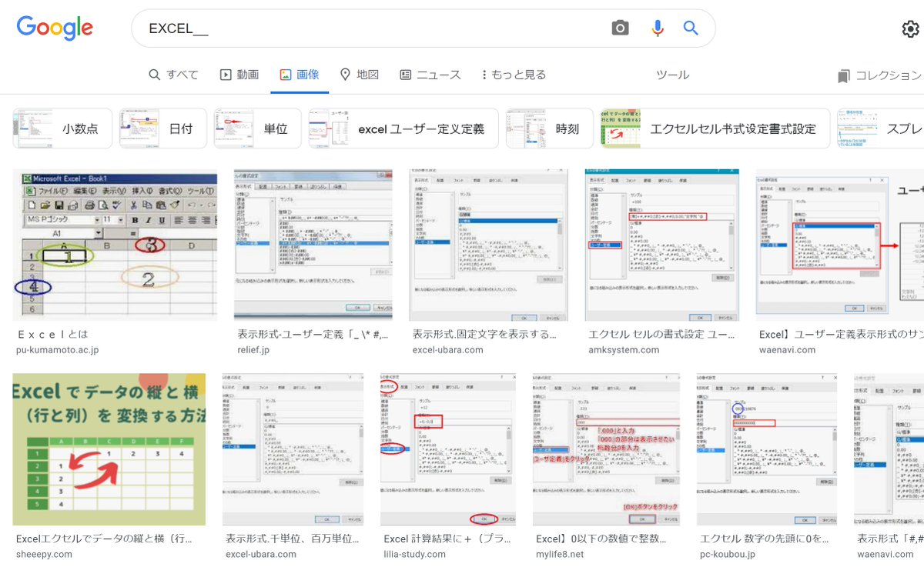
Task: Open the ツール options
Action: (x=672, y=75)
